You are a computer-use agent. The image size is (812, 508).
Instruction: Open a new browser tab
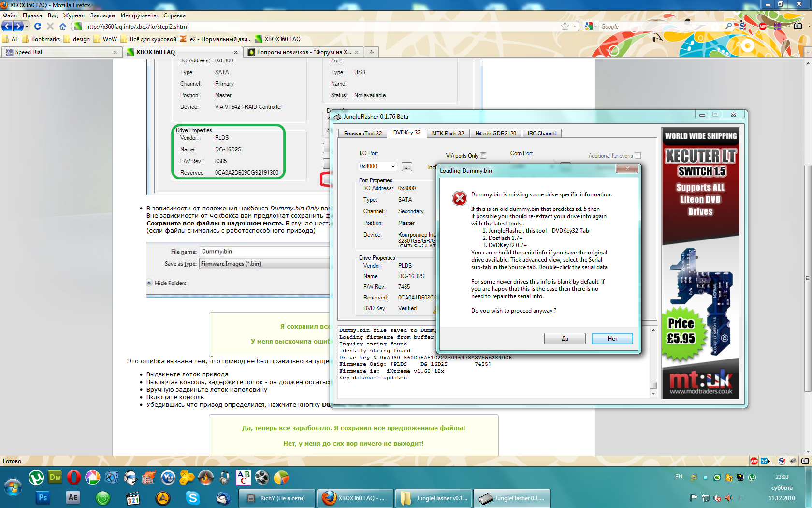(371, 52)
